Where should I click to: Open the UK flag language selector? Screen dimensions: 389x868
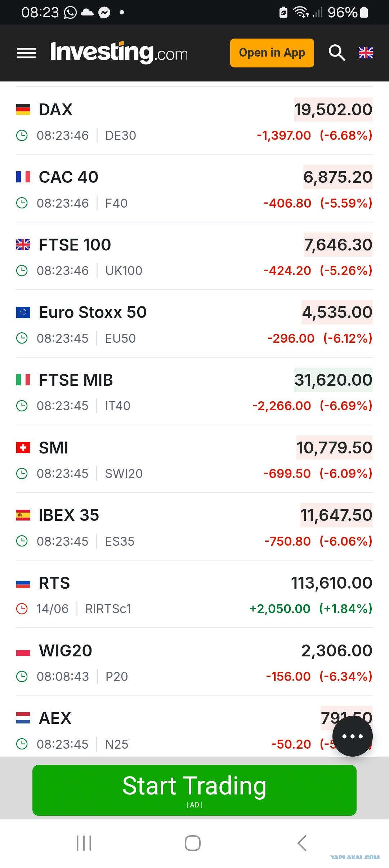tap(366, 53)
